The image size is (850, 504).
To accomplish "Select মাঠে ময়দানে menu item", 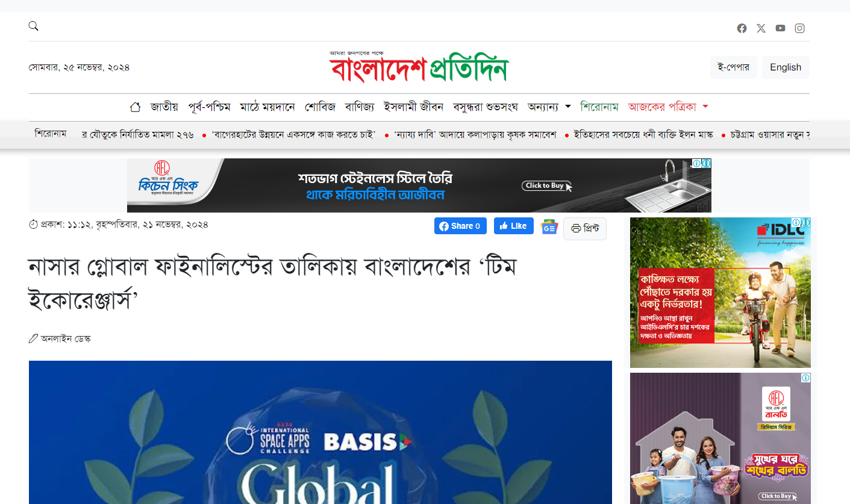I will 267,107.
